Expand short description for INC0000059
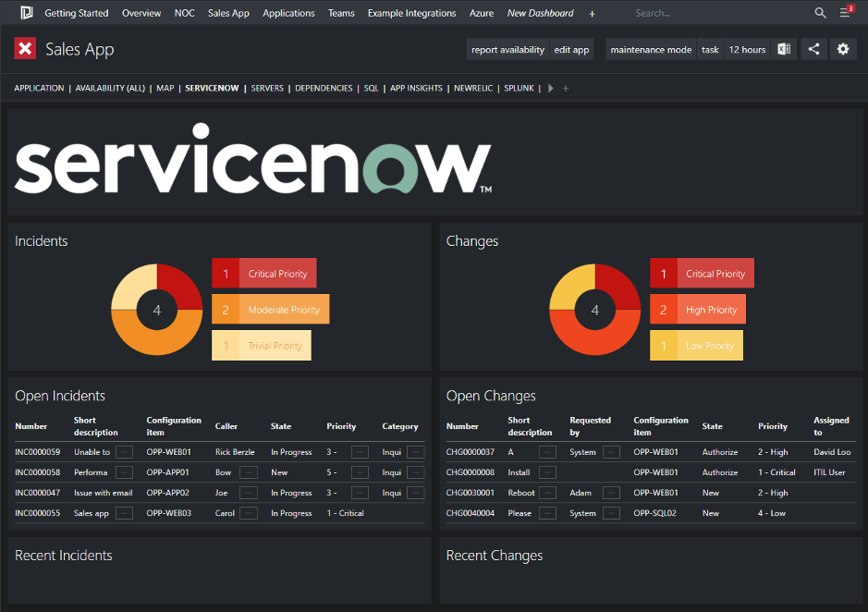868x612 pixels. click(x=124, y=452)
